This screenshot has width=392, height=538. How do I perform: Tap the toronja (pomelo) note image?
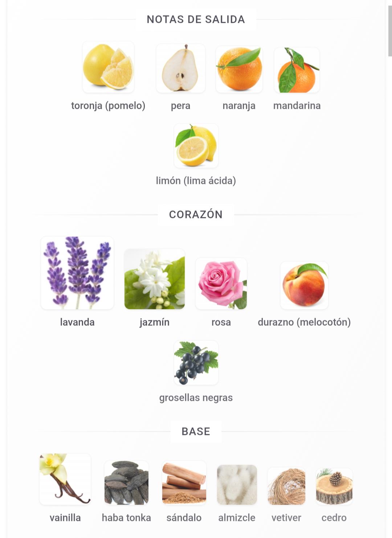(x=108, y=67)
